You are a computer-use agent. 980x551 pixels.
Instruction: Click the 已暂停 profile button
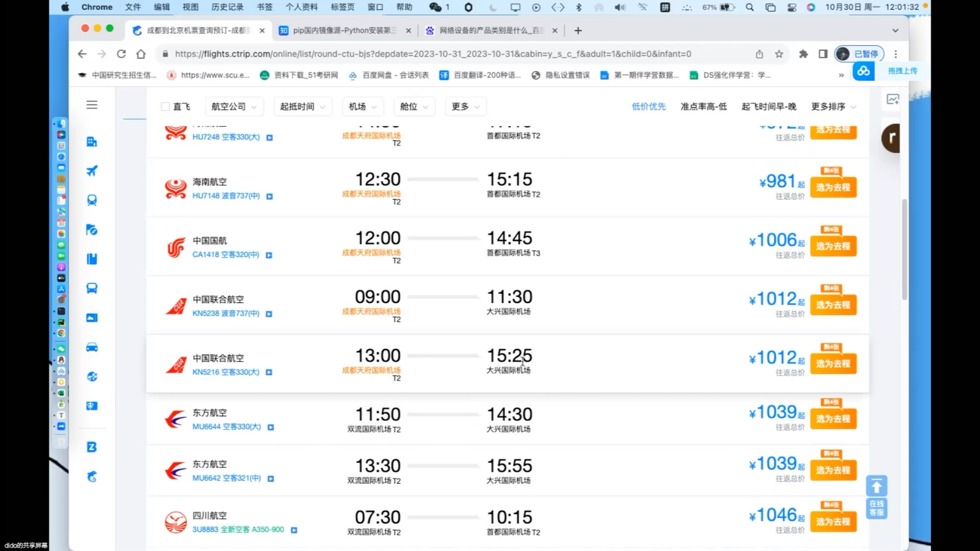pyautogui.click(x=859, y=54)
